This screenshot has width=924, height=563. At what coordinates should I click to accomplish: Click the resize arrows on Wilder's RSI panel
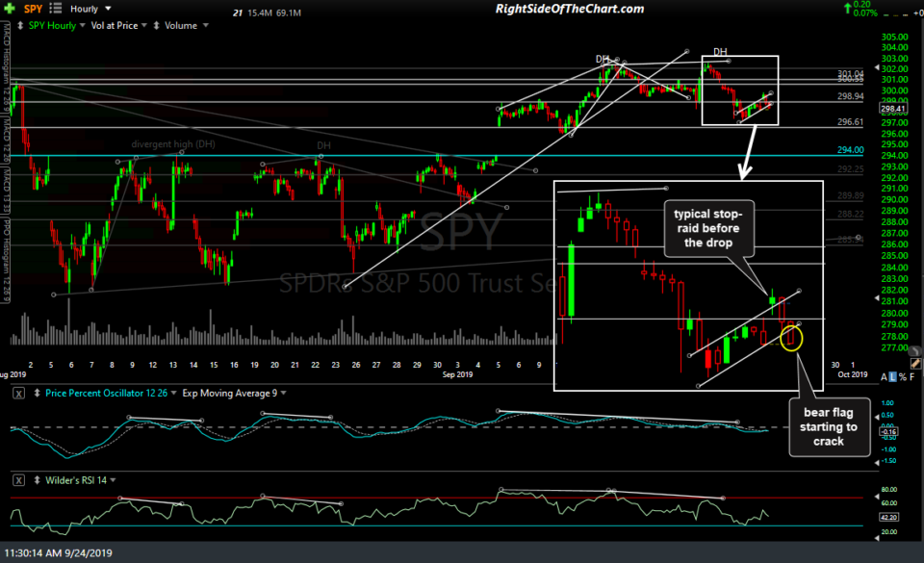(37, 479)
